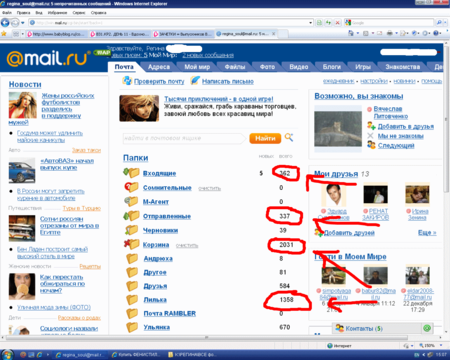Click the Отправленные folder icon
The width and height of the screenshot is (450, 360).
point(131,216)
